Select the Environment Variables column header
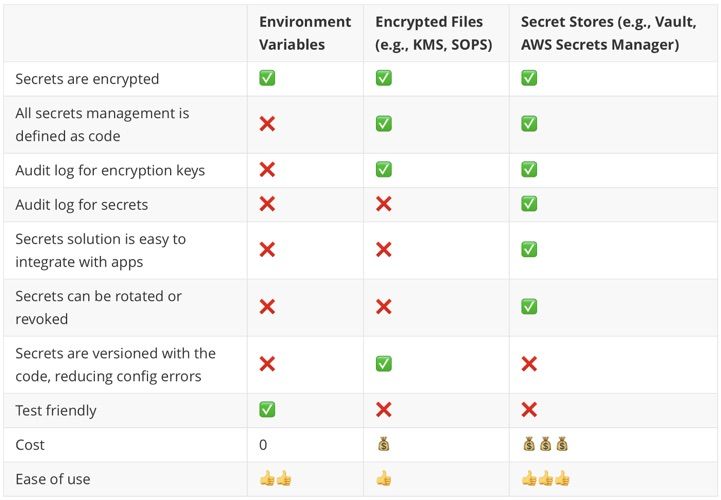The image size is (721, 500). (305, 33)
